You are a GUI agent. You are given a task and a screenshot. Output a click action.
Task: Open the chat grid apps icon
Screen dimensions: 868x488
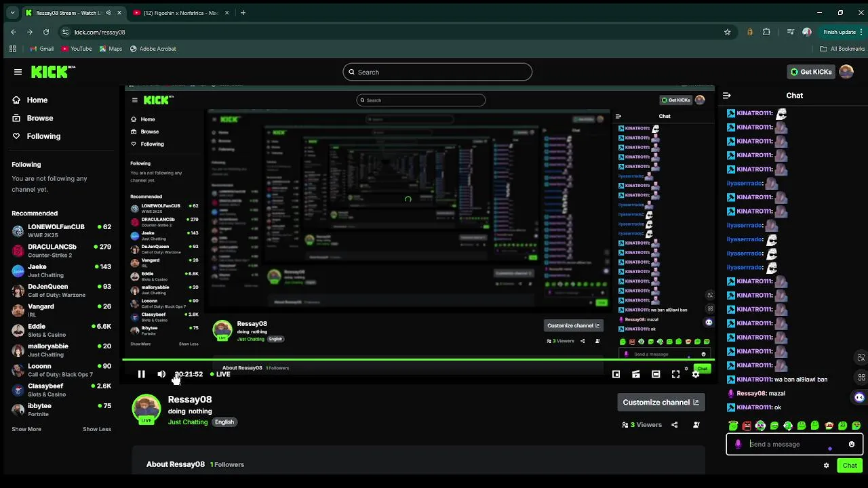coord(861,378)
